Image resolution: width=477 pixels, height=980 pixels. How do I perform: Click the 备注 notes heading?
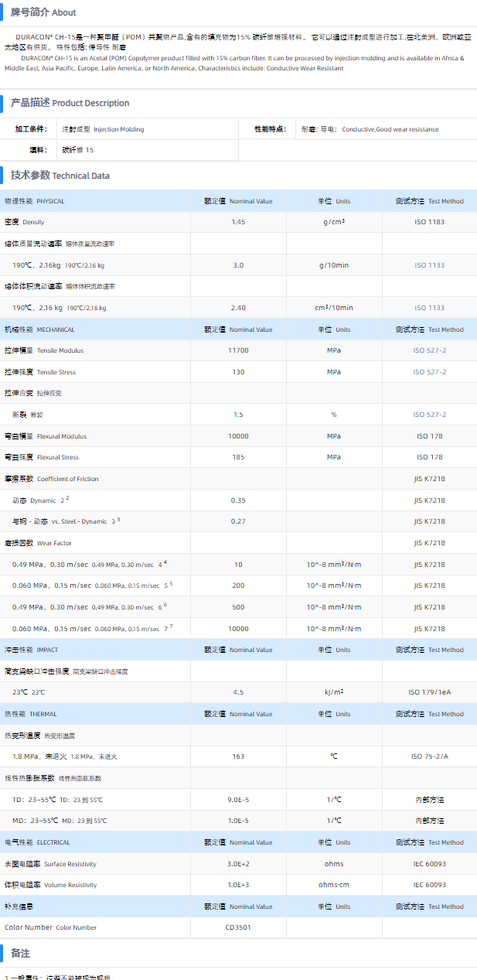pyautogui.click(x=20, y=953)
